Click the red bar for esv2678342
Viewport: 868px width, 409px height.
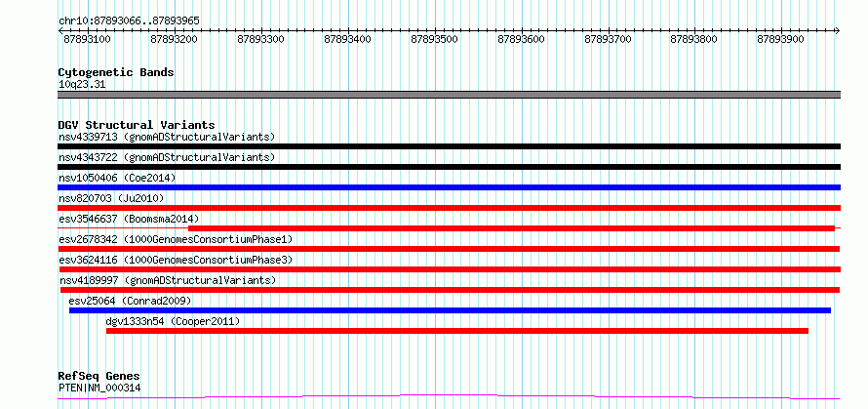449,249
